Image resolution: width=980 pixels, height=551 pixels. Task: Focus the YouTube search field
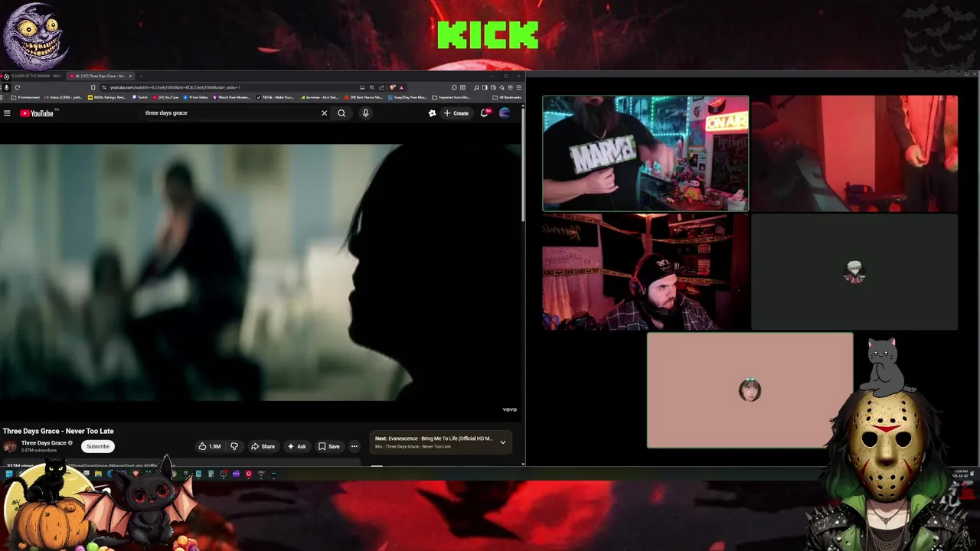(x=230, y=113)
